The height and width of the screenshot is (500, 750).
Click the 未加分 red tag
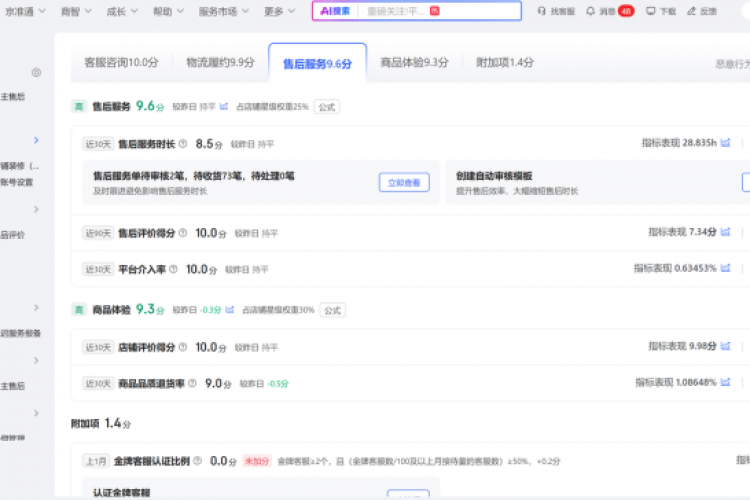[257, 461]
